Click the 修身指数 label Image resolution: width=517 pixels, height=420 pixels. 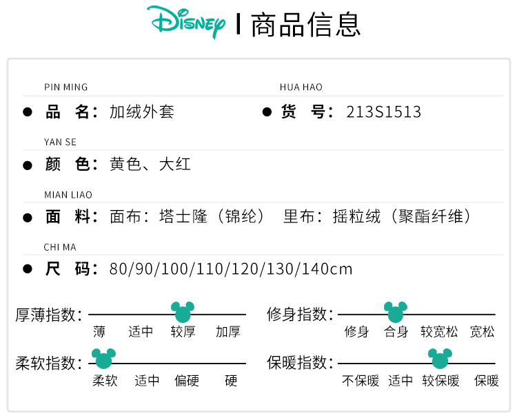[300, 314]
